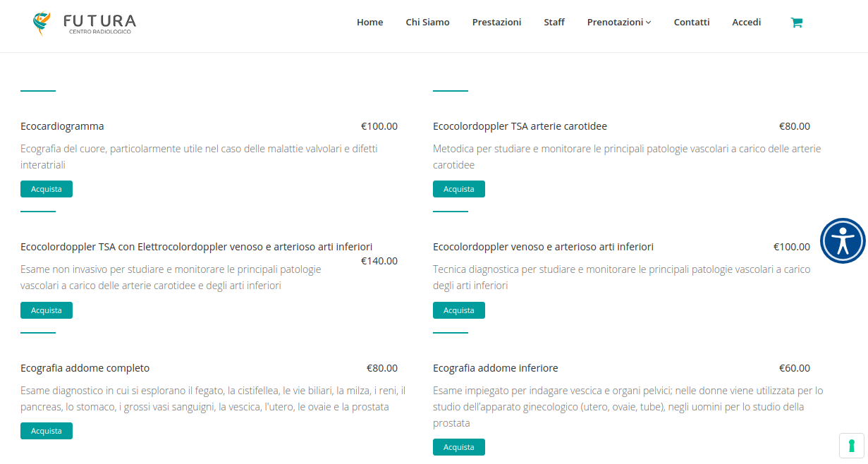Open the accessibility widget icon
The height and width of the screenshot is (464, 868).
pos(843,241)
